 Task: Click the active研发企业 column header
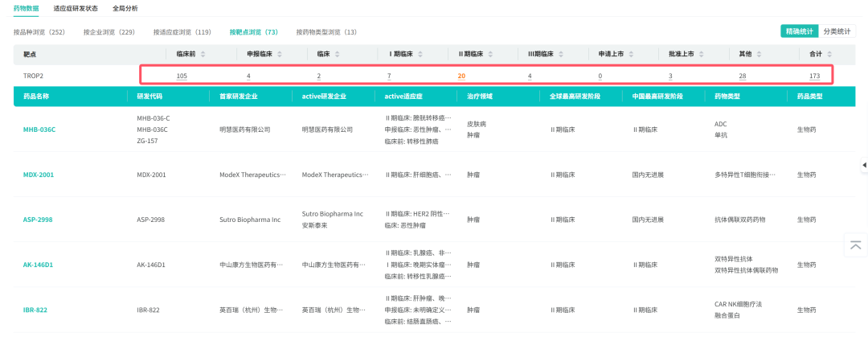click(x=325, y=96)
